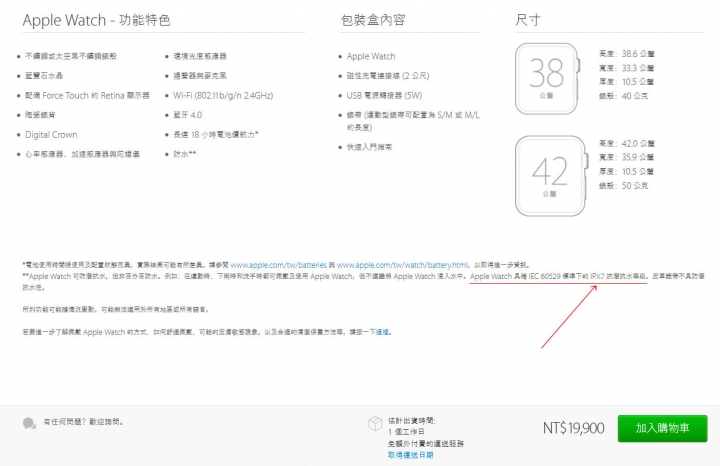Click the green 加入購物車 add-to-cart button
Viewport: 720px width, 466px height.
coord(662,428)
